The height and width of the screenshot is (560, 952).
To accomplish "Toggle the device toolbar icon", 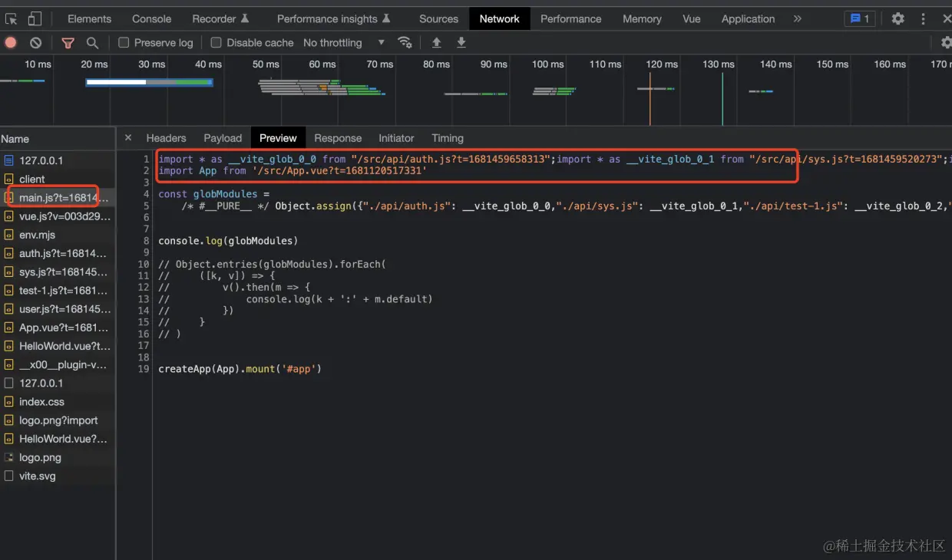I will click(x=35, y=18).
